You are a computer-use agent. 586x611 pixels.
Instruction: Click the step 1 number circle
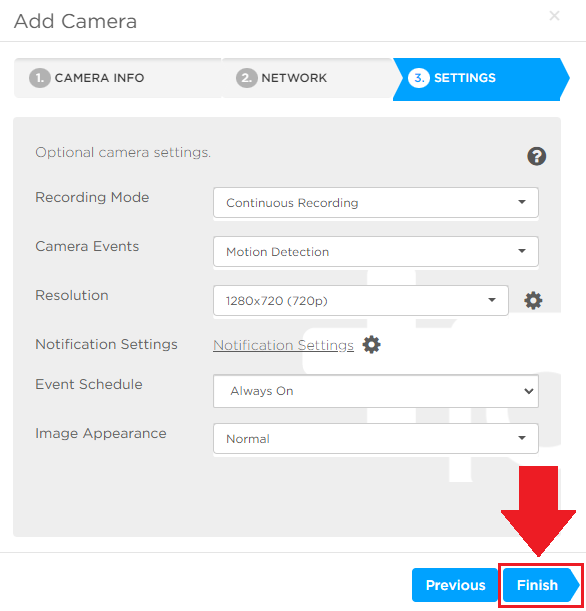click(40, 78)
